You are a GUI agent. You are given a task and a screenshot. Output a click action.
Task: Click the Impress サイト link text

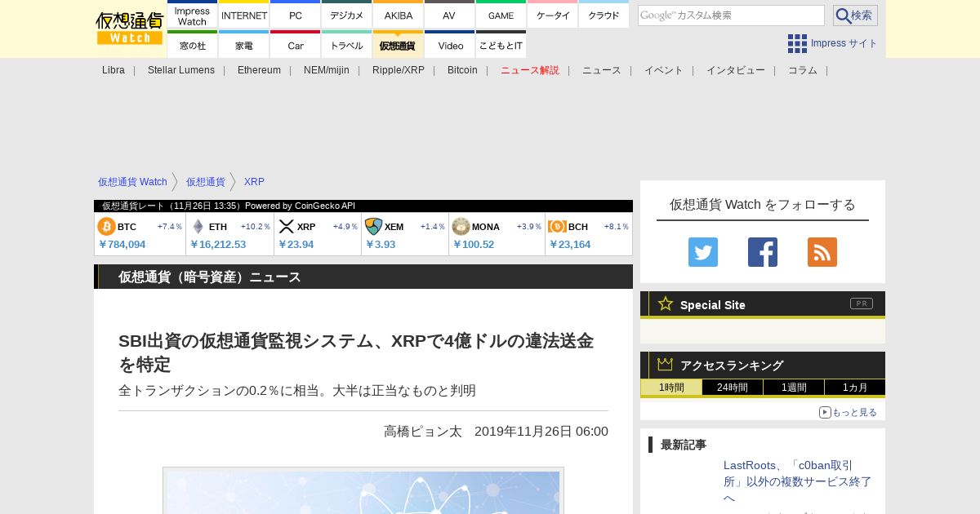click(844, 43)
